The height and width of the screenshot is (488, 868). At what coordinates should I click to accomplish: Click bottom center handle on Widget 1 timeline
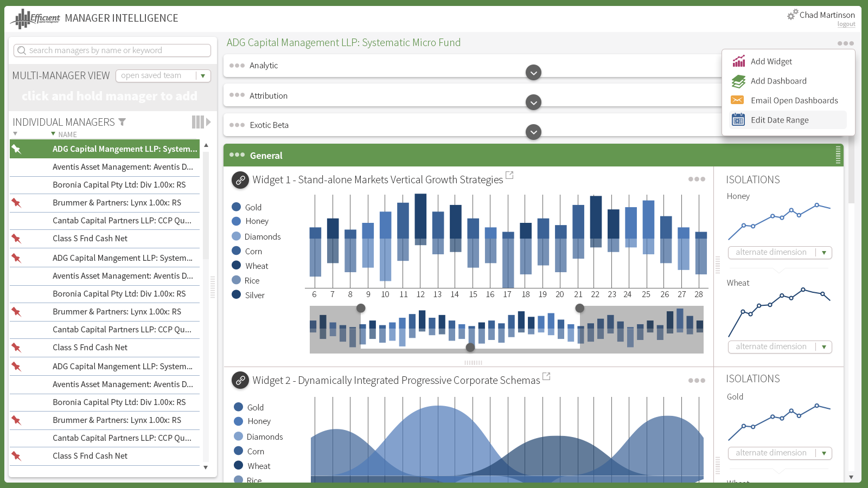pos(470,348)
